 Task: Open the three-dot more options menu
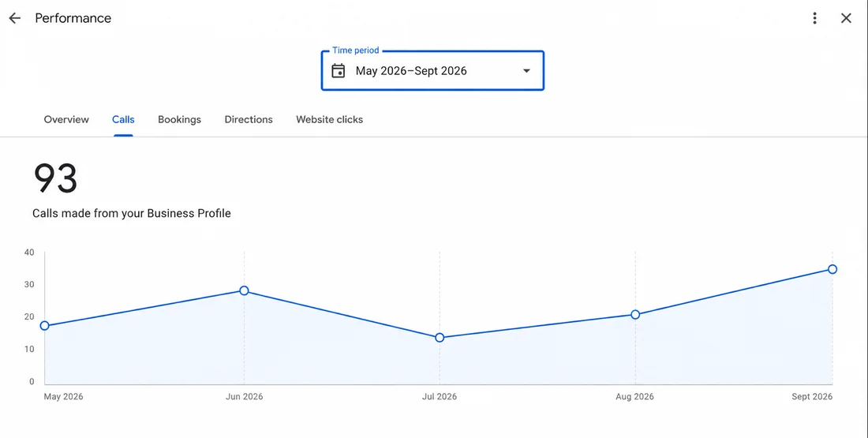coord(814,18)
